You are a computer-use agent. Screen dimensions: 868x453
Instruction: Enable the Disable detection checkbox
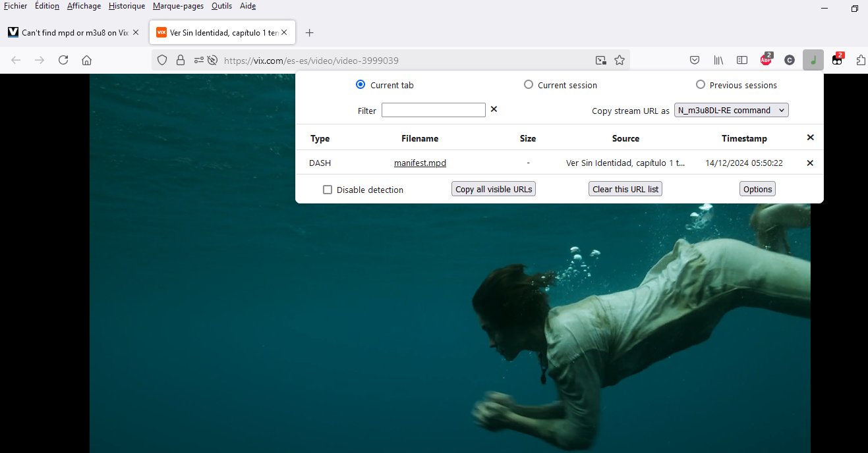328,190
